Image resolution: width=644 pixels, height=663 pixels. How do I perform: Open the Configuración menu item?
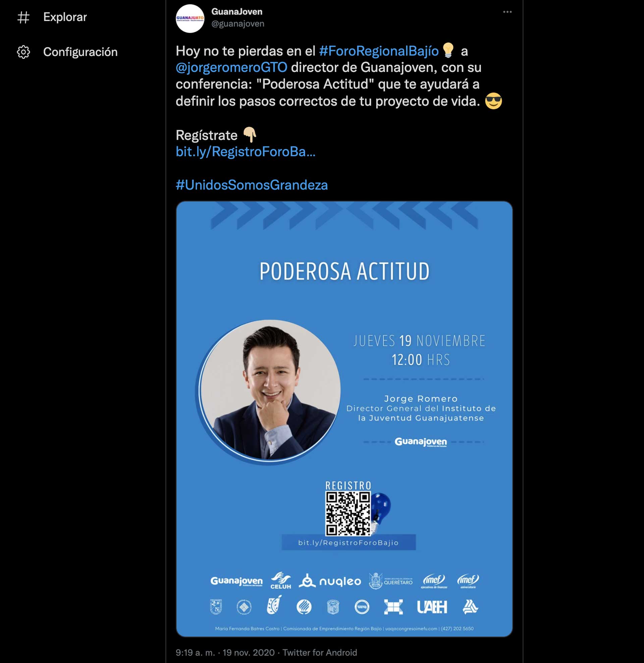67,52
